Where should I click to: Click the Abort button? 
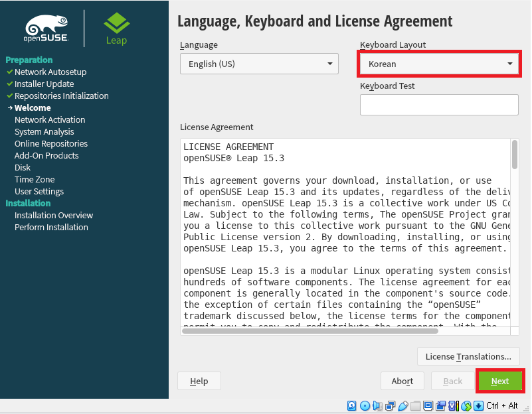point(402,381)
